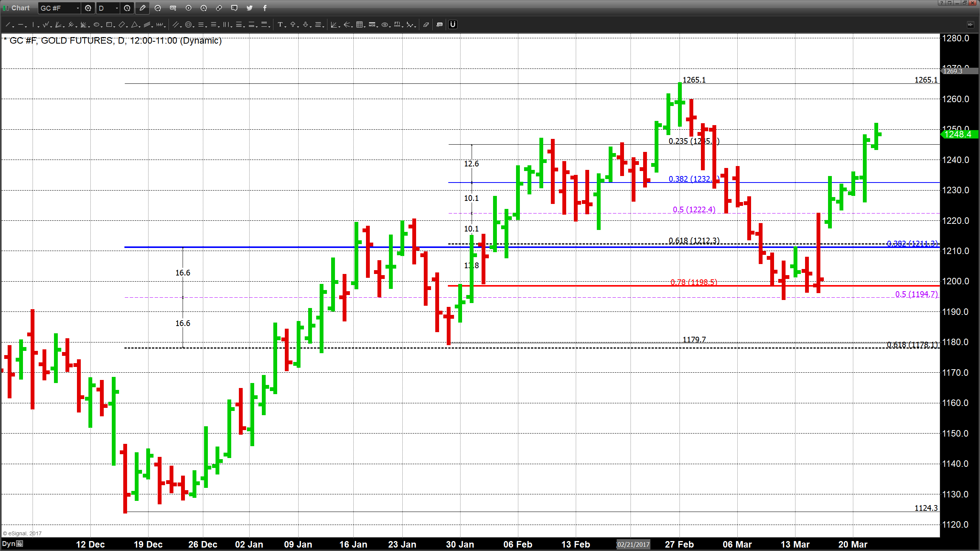Toggle the 'U' magnet snap button

453,25
